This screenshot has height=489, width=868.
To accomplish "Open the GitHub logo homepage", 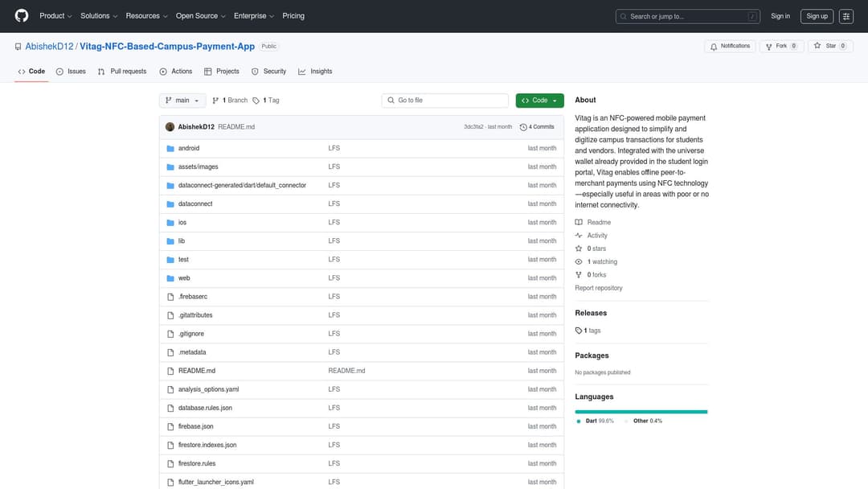I will tap(22, 15).
